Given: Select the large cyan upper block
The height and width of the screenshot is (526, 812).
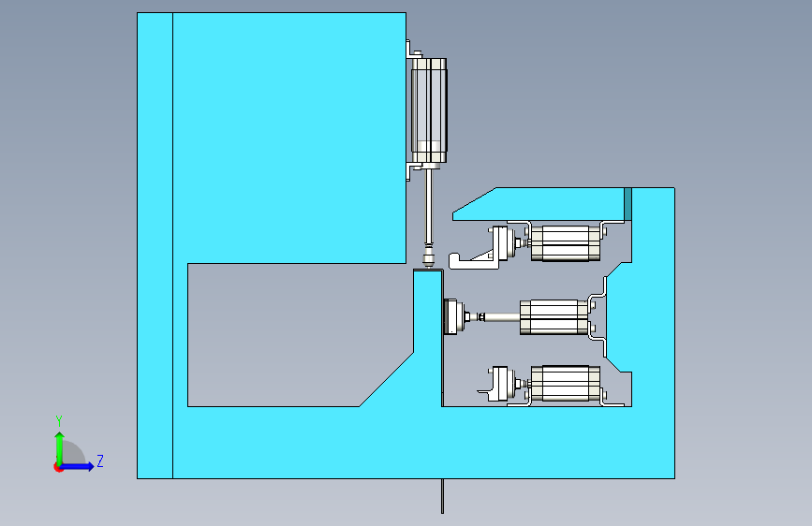Looking at the screenshot, I should point(289,138).
